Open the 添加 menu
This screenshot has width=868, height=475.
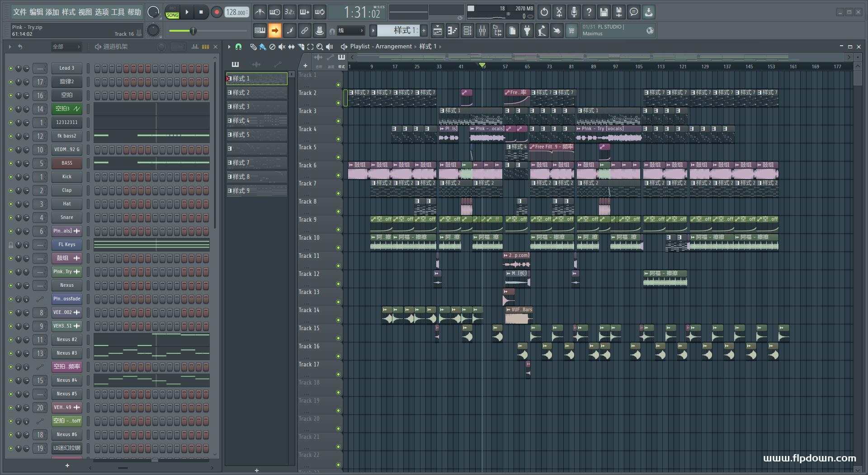click(x=52, y=12)
